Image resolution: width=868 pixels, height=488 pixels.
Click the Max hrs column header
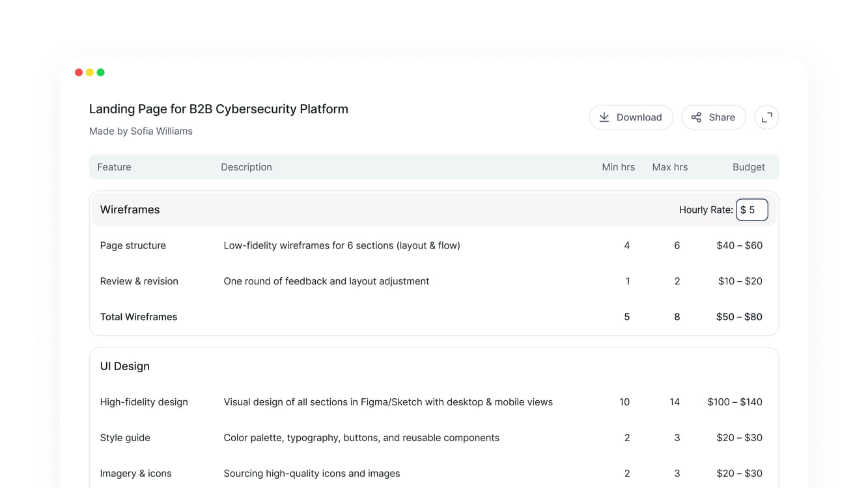(670, 167)
